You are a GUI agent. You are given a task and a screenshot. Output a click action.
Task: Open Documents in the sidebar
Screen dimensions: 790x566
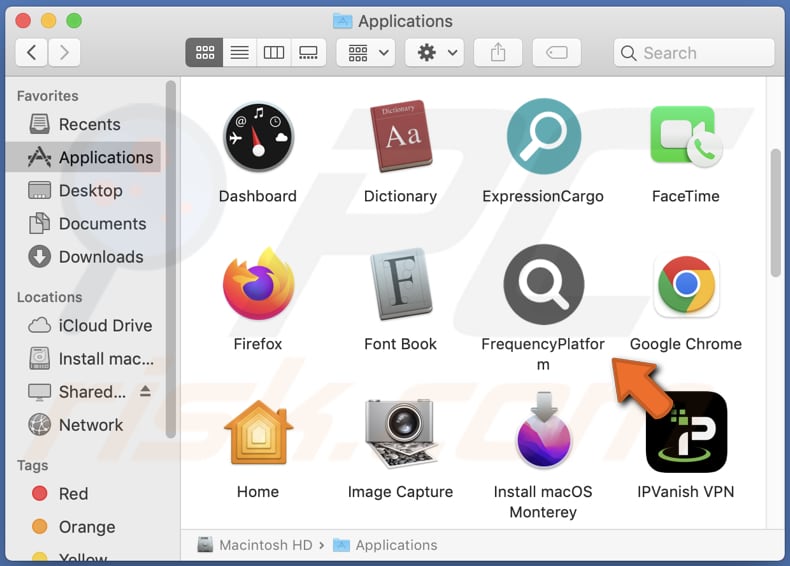coord(84,224)
